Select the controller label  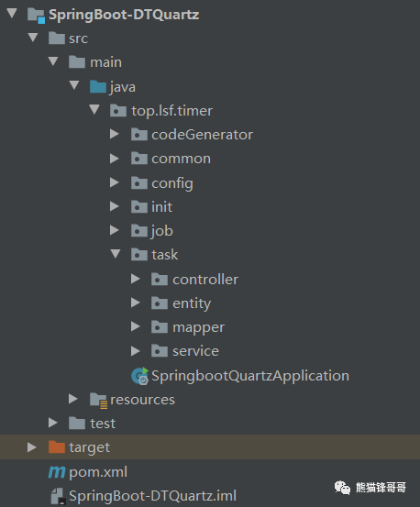click(x=205, y=280)
